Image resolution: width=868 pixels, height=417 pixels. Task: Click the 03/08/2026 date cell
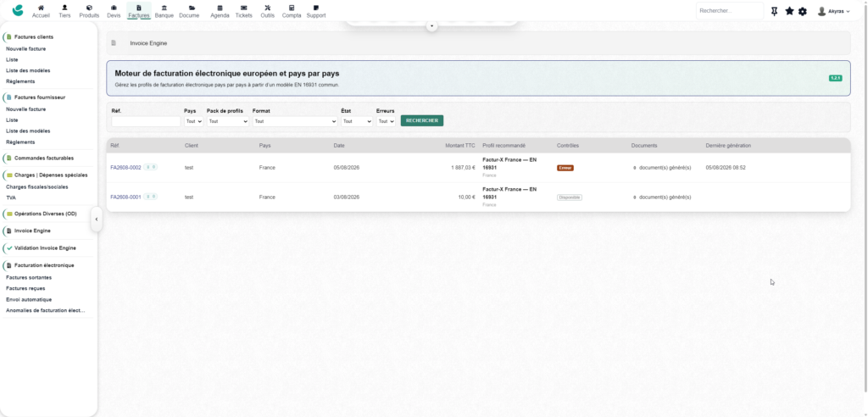coord(347,197)
